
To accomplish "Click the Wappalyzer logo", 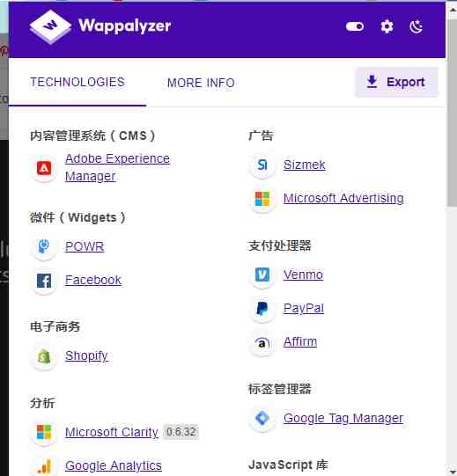I will tap(100, 26).
